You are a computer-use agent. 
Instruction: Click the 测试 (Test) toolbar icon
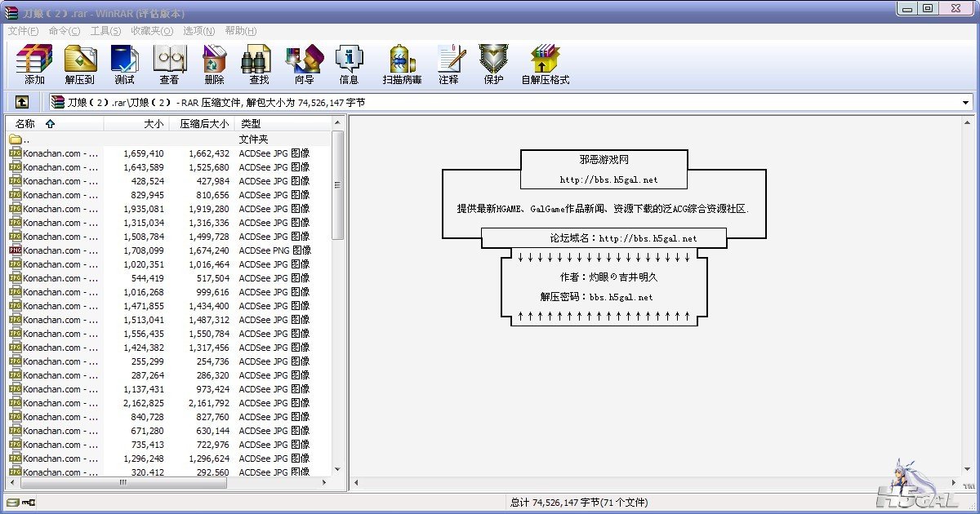(x=124, y=64)
